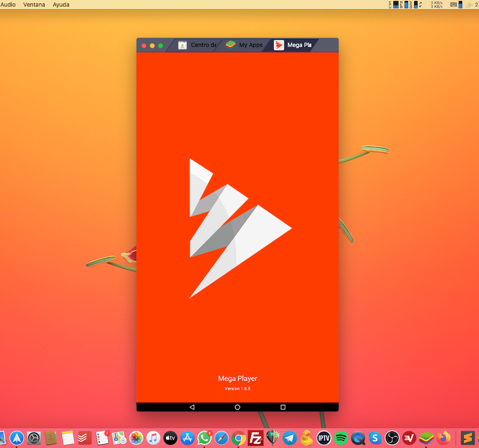Click the Mega Player logo
This screenshot has width=479, height=448.
coord(240,228)
